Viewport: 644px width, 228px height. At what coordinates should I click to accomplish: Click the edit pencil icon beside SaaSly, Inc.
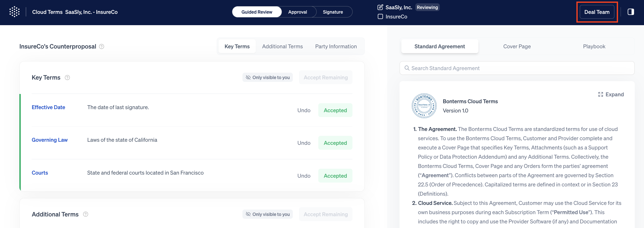point(380,7)
